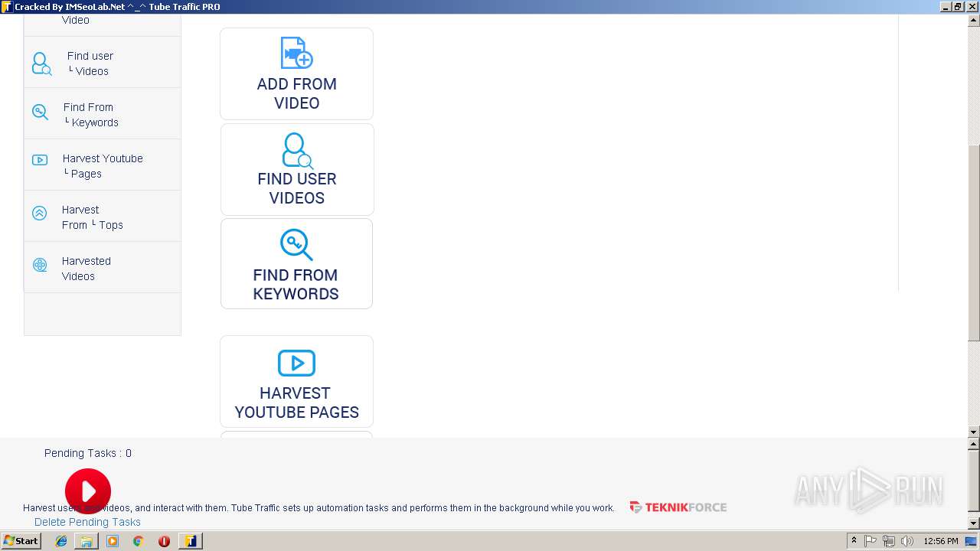Open the Windows Start menu

pos(21,541)
